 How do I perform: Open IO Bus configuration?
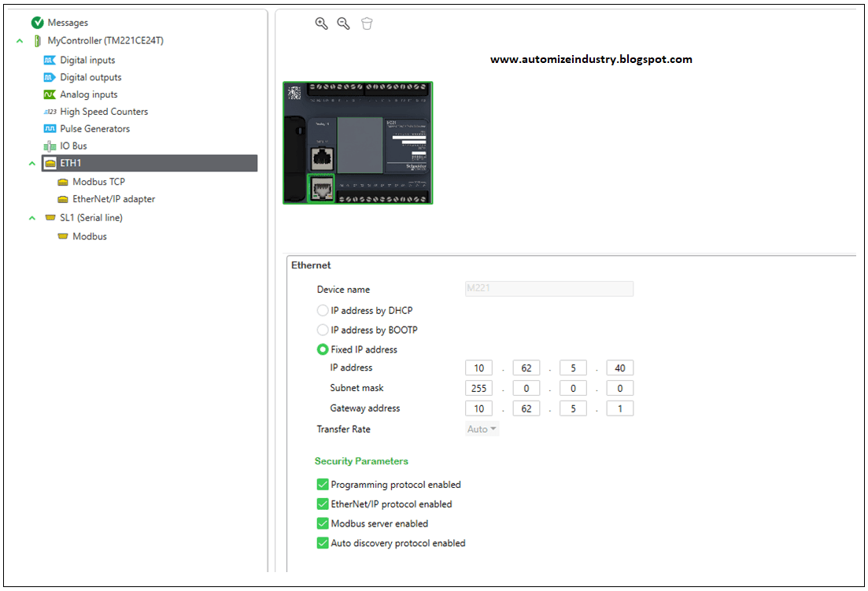pos(74,146)
